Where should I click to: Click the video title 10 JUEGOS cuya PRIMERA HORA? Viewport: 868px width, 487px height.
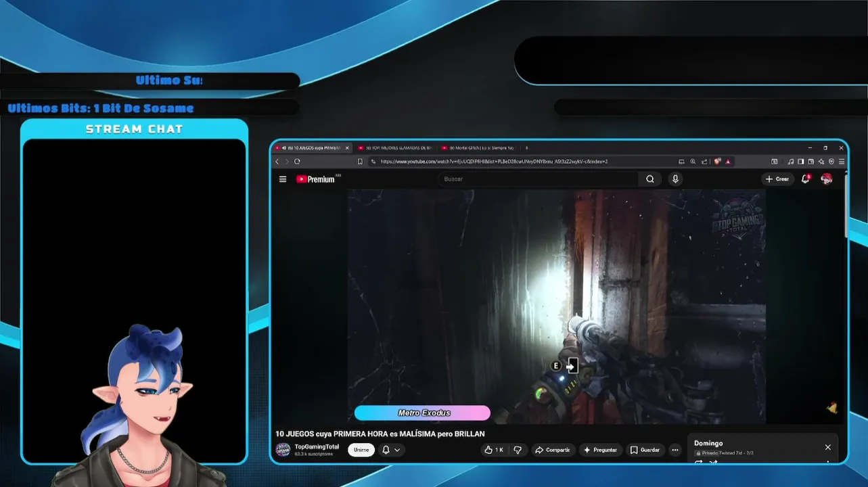[380, 434]
